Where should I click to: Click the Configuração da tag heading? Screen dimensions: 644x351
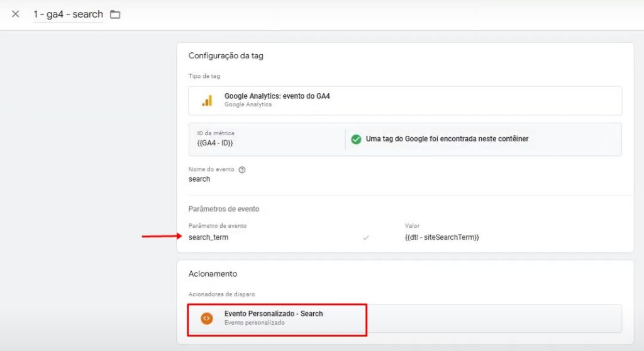click(226, 55)
